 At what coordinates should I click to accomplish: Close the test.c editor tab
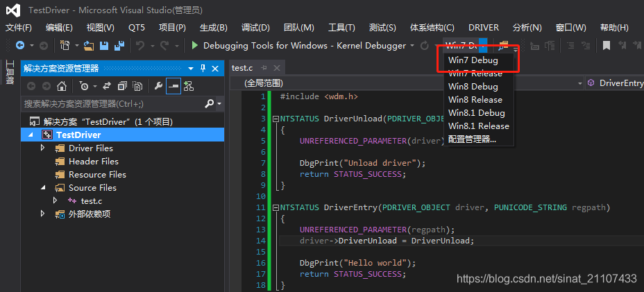pyautogui.click(x=277, y=68)
